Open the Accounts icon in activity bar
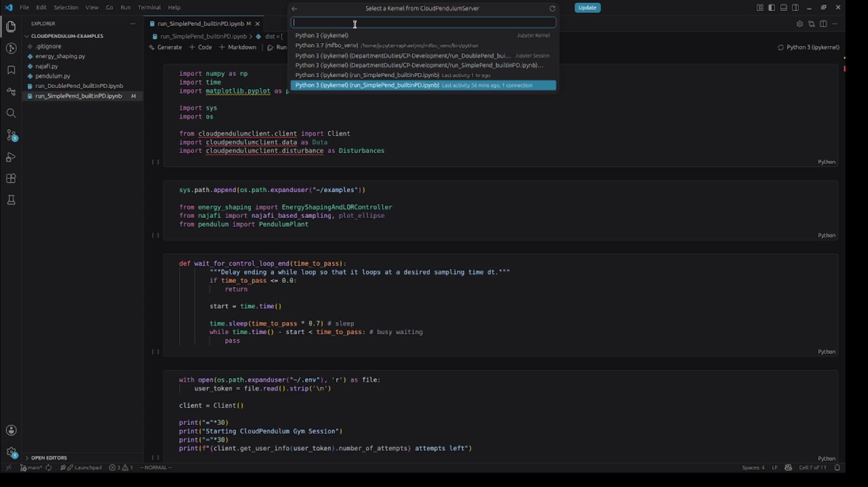 (11, 430)
